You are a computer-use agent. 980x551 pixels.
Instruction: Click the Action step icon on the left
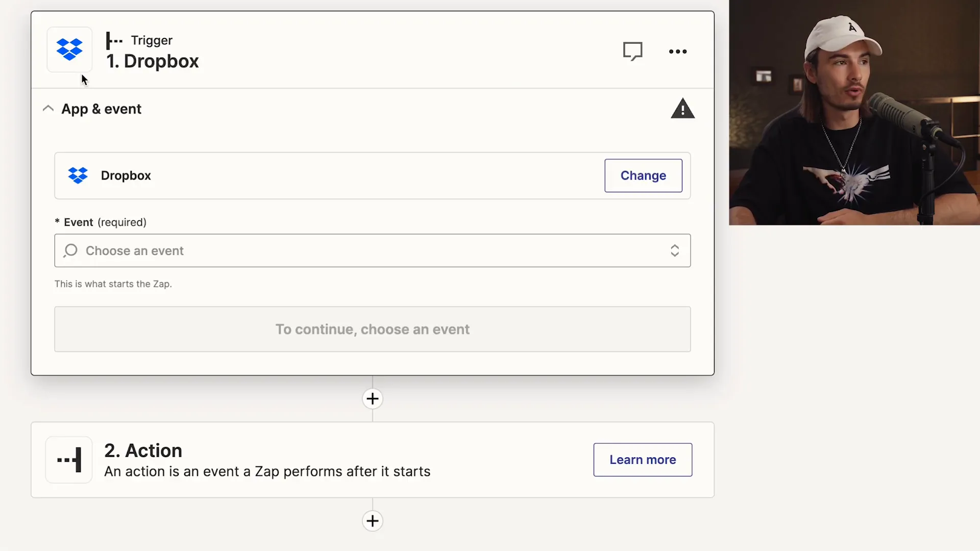tap(69, 460)
